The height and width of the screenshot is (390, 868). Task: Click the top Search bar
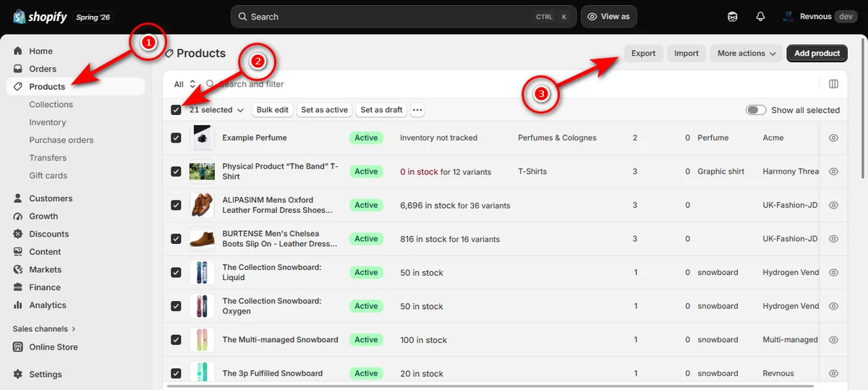[403, 17]
